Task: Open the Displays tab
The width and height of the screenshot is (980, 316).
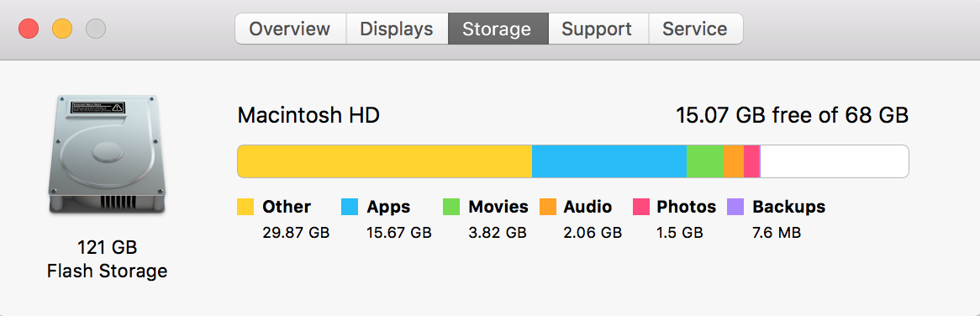Action: pyautogui.click(x=397, y=29)
